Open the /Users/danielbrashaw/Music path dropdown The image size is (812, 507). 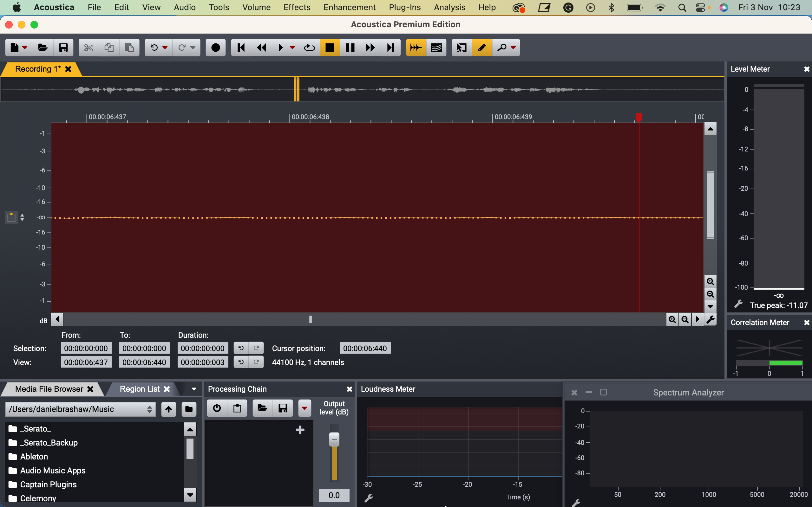tap(81, 409)
